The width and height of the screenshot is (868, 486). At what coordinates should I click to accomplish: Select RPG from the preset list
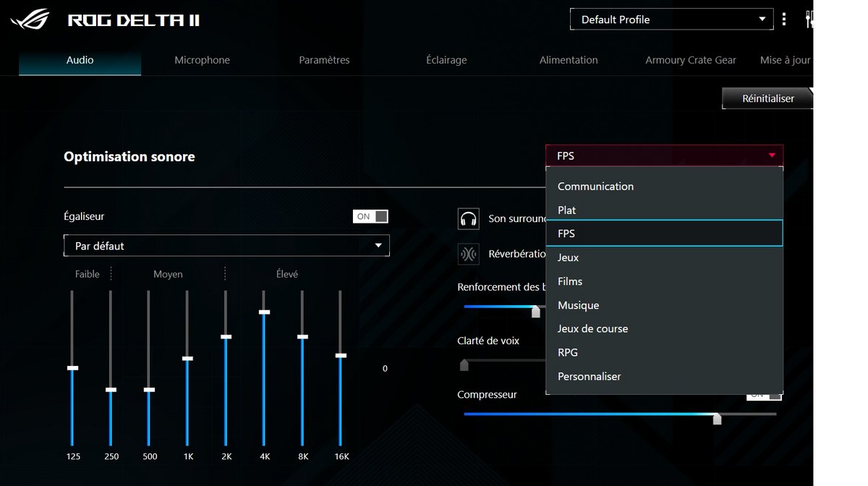664,352
